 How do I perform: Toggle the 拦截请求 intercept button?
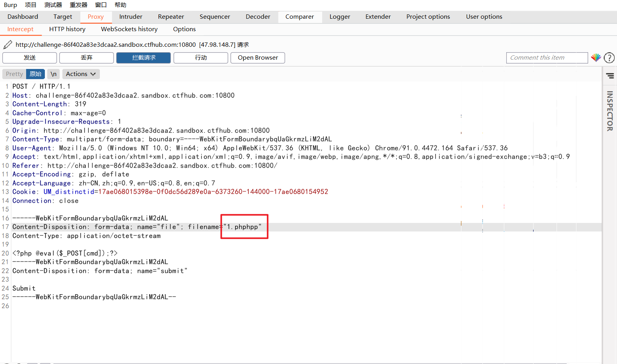pos(144,58)
